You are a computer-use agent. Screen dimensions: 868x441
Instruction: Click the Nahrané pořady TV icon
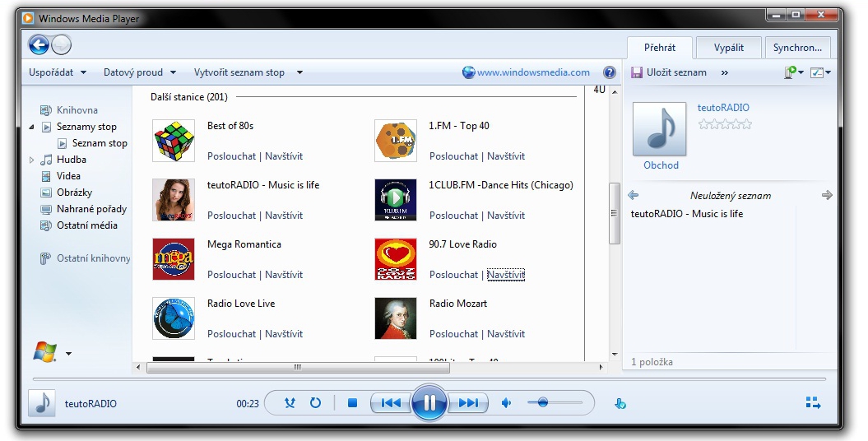coord(47,210)
